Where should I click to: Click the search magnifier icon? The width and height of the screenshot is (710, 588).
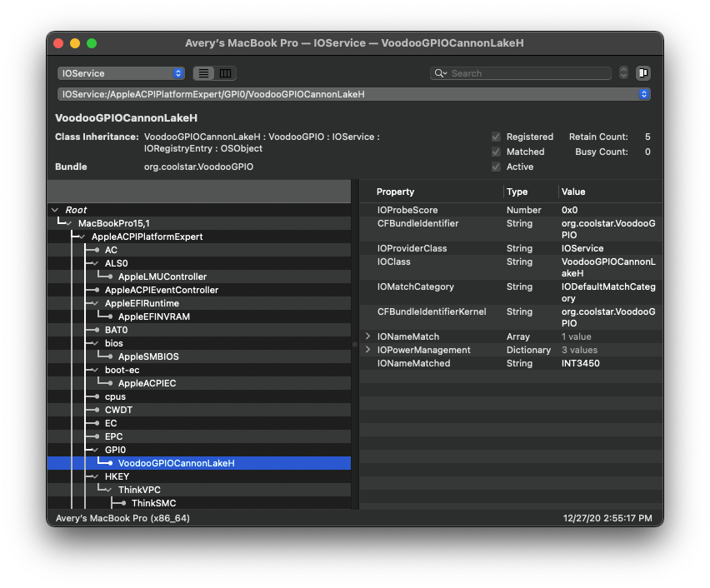pos(440,73)
